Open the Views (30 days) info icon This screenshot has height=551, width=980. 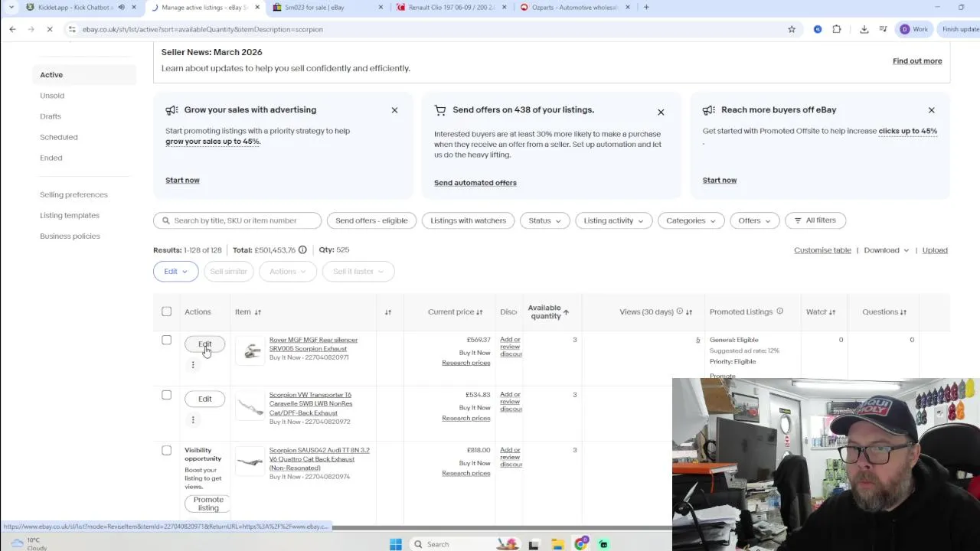click(x=679, y=311)
